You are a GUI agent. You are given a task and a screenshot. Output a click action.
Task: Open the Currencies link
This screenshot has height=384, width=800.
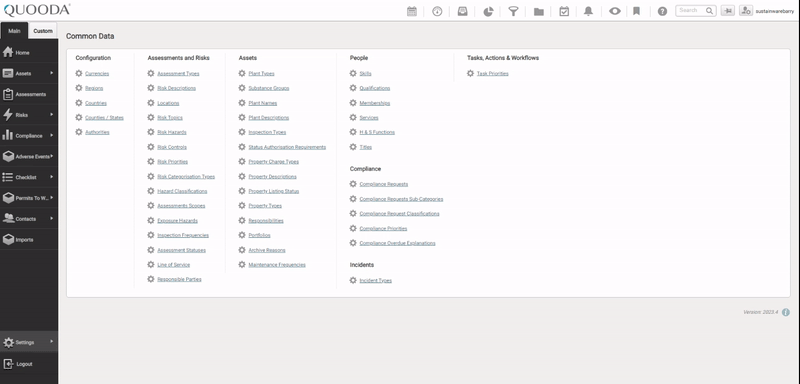pyautogui.click(x=97, y=73)
